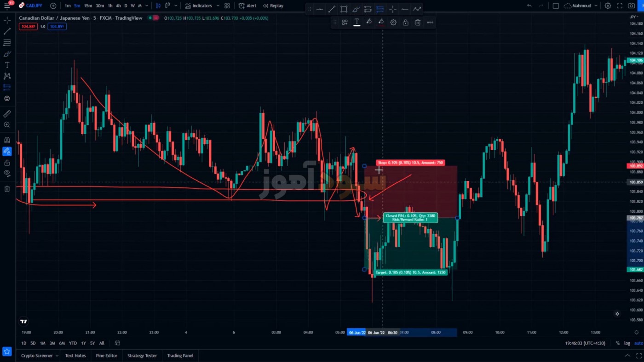Open Mahmoud layout name menu
The width and height of the screenshot is (644, 362).
tap(581, 6)
